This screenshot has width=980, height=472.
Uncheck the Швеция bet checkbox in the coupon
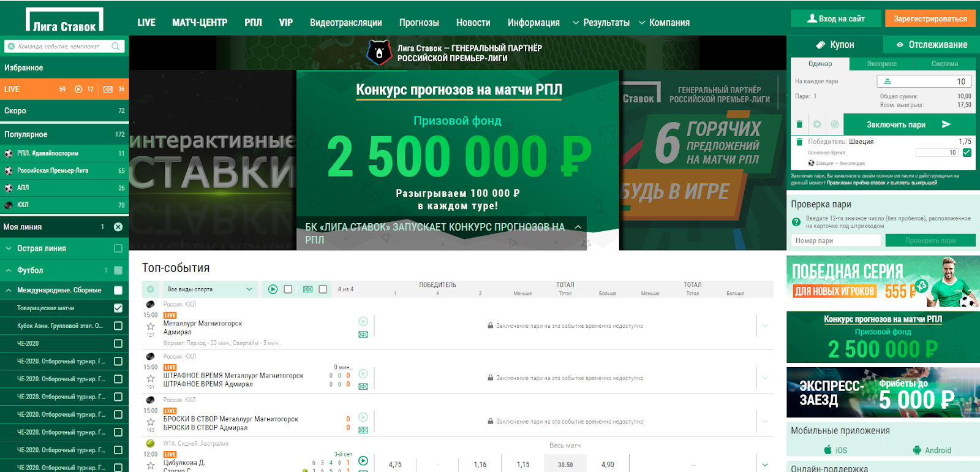[x=967, y=153]
